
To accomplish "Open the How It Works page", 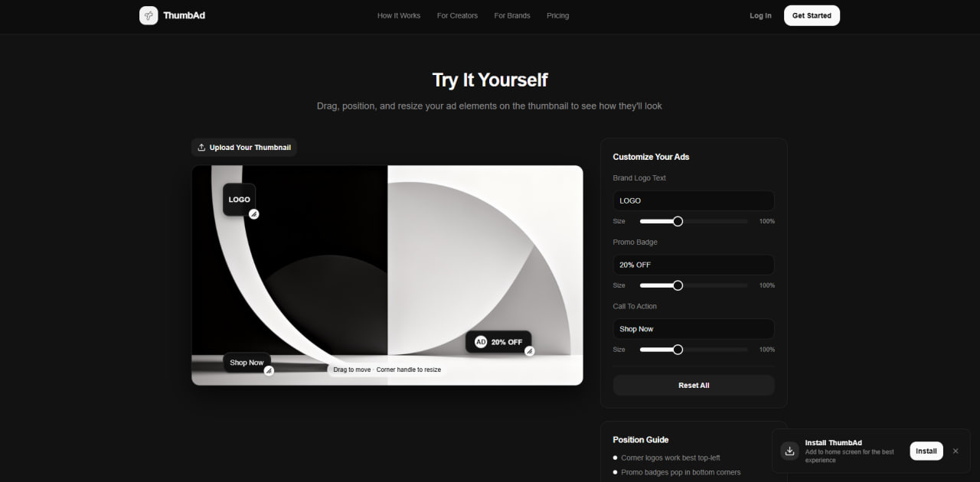I will 398,15.
